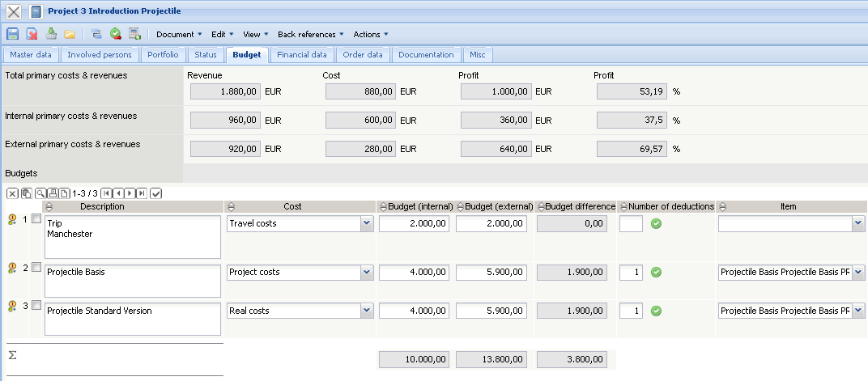The height and width of the screenshot is (381, 868).
Task: Switch to the Financial data tab
Action: [301, 55]
